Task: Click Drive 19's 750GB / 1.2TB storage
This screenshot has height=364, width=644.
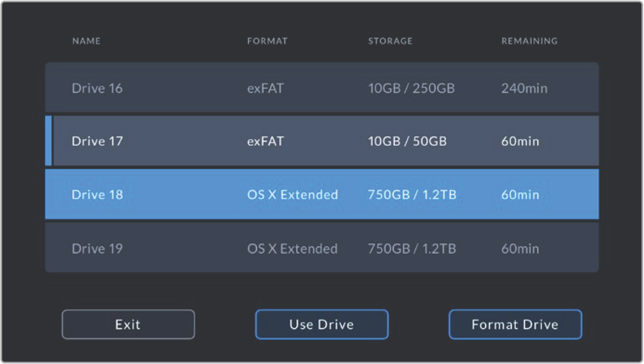Action: (412, 249)
